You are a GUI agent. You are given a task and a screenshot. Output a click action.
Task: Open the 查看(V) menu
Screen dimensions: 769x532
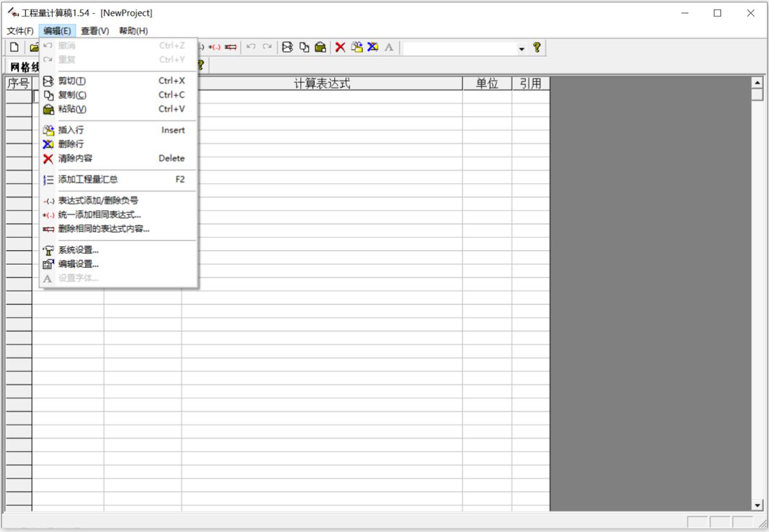tap(95, 31)
